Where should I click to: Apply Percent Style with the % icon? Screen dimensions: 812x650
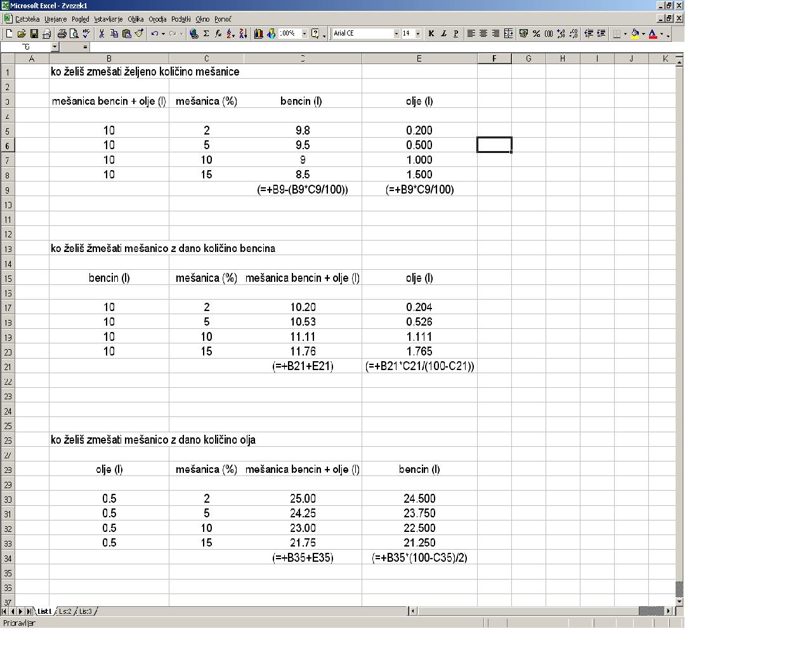(536, 34)
